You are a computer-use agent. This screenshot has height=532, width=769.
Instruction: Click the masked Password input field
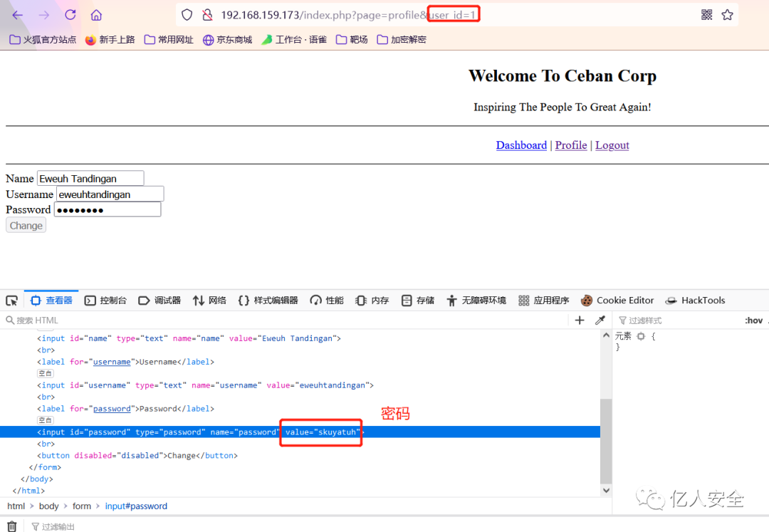(x=108, y=210)
